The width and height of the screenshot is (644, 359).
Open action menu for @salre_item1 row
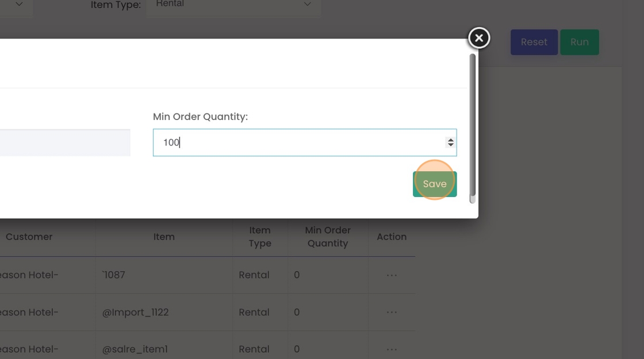(x=392, y=350)
